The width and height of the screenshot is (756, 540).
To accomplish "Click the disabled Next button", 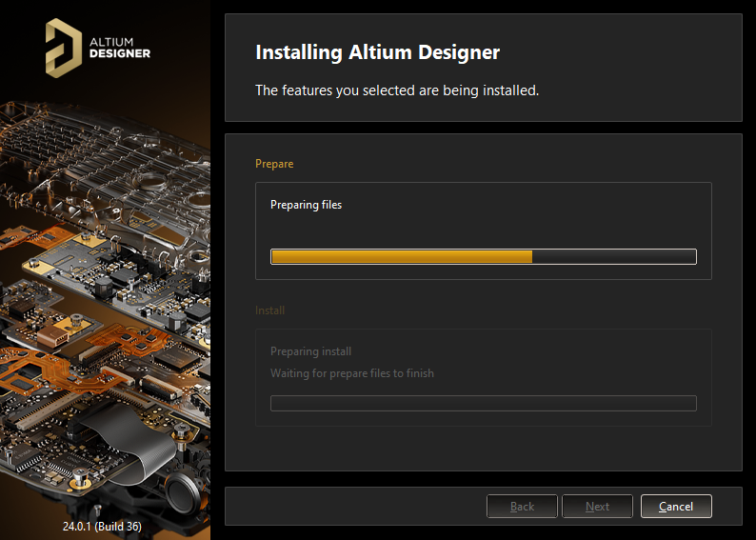I will 597,507.
